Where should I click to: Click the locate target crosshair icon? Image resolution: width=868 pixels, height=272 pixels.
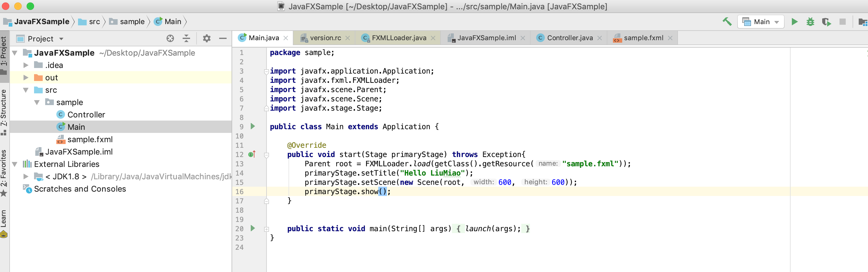(x=170, y=39)
